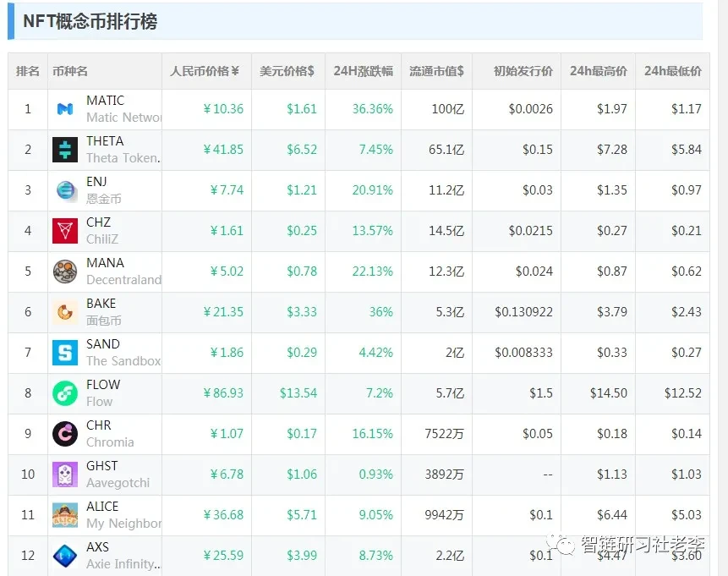Click the $0.21 24h low of CHZ
Viewport: 728px width, 576px height.
tap(687, 231)
